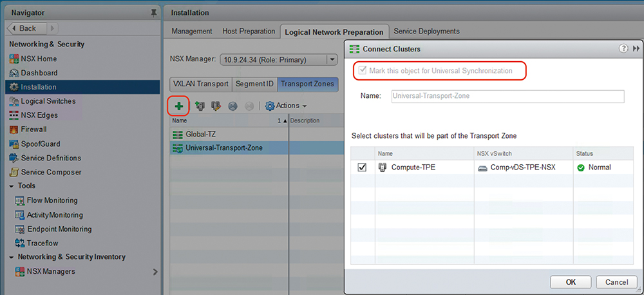The height and width of the screenshot is (295, 644).
Task: Click the Name column header in dialog
Action: coord(424,153)
